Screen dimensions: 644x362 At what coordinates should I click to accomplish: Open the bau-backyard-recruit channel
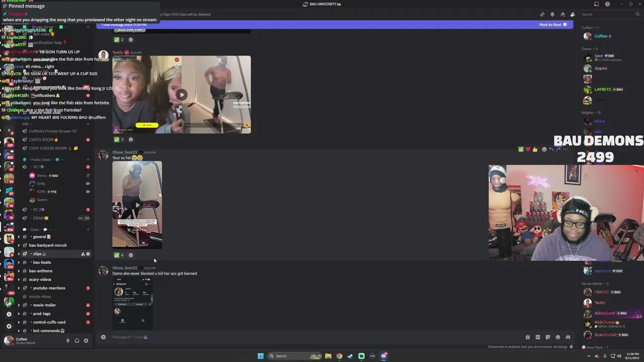(55, 245)
